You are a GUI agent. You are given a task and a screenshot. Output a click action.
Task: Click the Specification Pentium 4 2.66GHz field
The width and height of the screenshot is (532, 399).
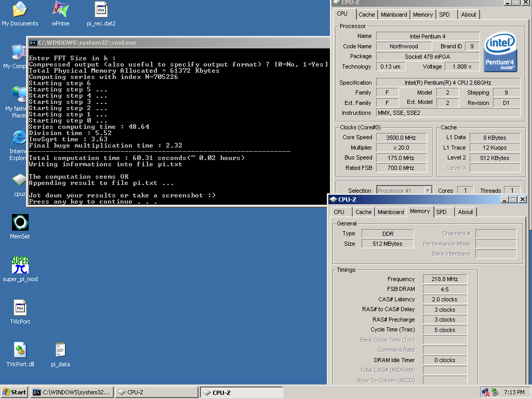(448, 83)
